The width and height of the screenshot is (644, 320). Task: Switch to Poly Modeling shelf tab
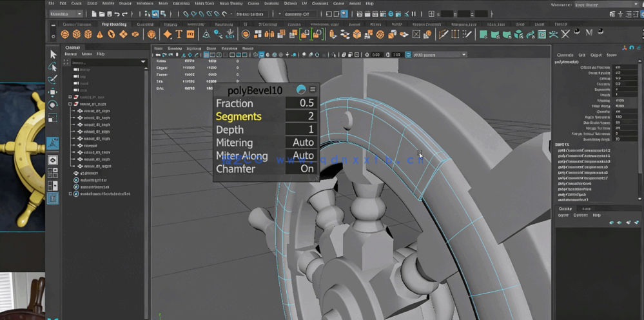[x=113, y=25]
